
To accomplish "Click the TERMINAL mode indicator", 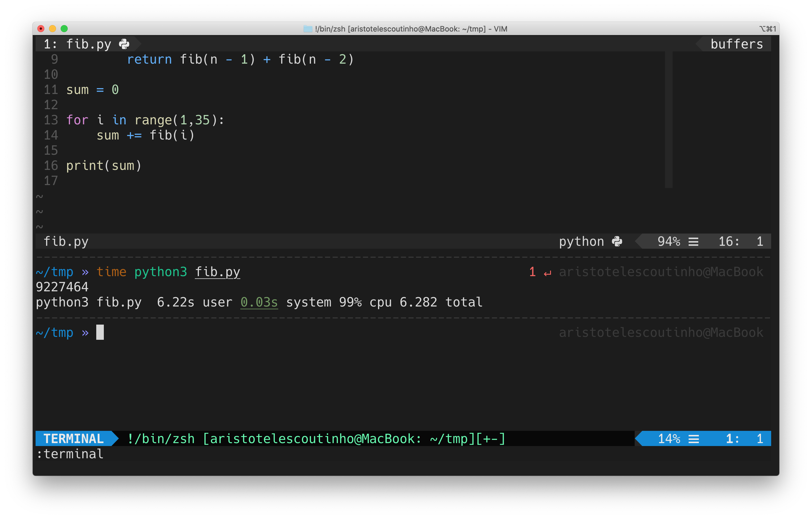I will pos(73,439).
